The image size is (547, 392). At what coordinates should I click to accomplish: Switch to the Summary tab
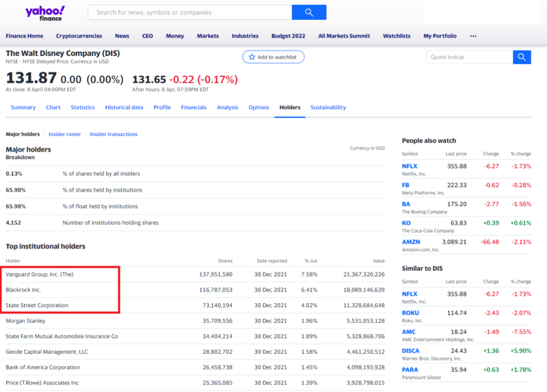[23, 107]
